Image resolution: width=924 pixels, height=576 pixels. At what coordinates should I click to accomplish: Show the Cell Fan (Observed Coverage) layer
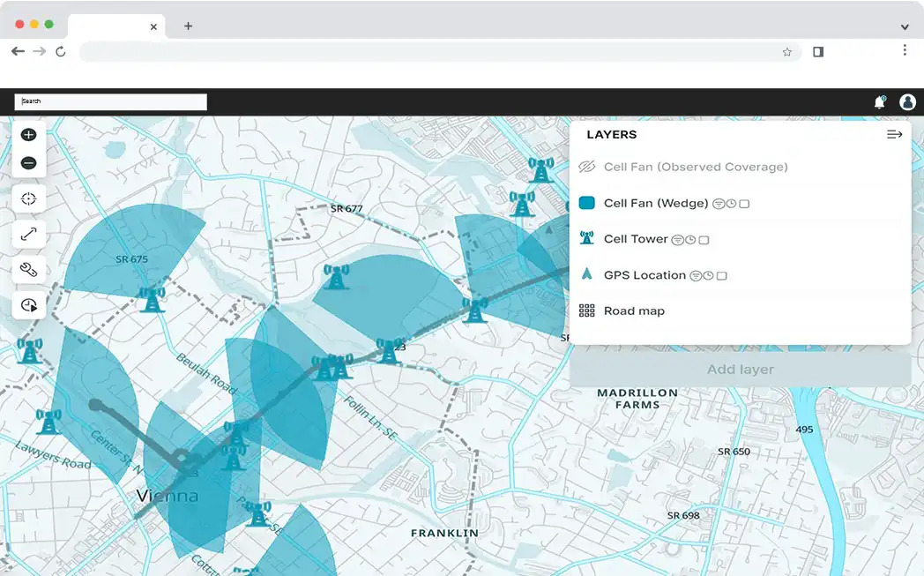coord(586,167)
